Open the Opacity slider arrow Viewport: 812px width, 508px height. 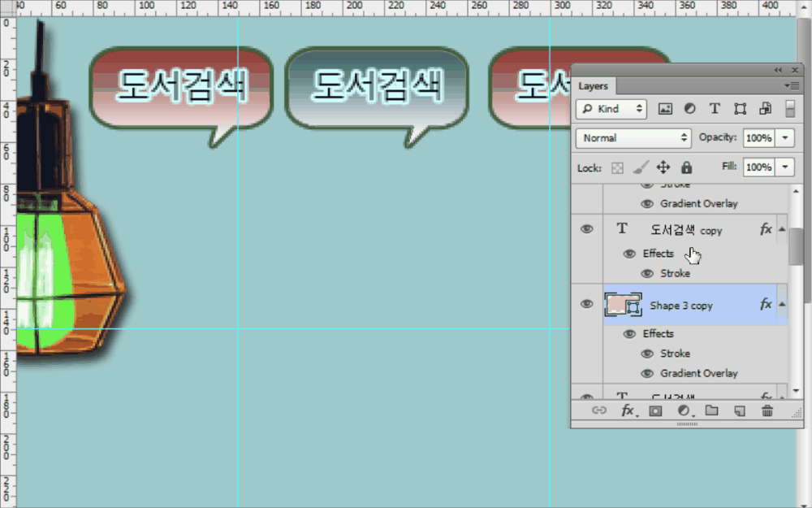pyautogui.click(x=785, y=138)
